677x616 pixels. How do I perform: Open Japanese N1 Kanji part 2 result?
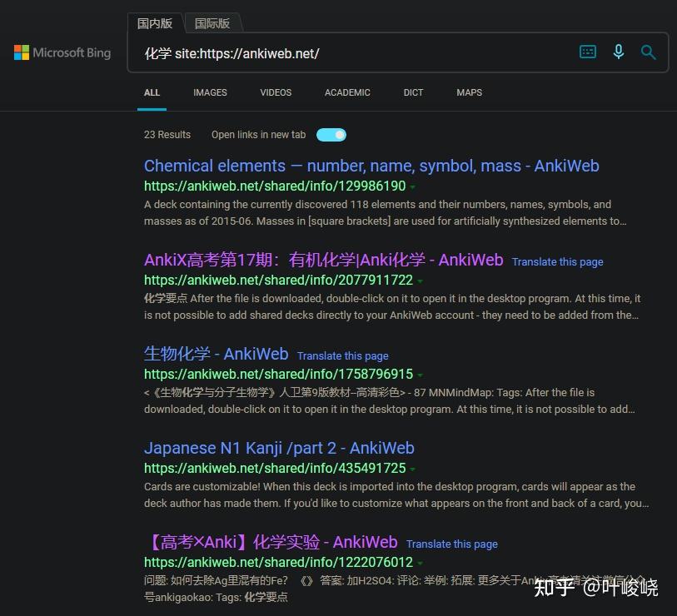279,448
